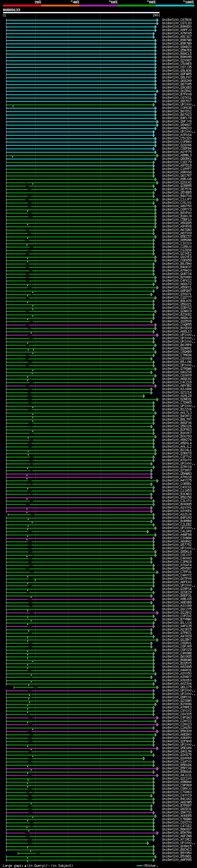The height and width of the screenshot is (868, 197).
Task: Click the UniRef100_B0U793 label
Action: click(x=176, y=436)
